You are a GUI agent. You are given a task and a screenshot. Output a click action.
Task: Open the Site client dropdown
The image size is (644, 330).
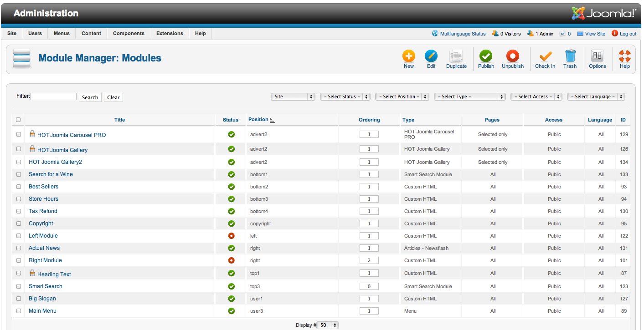point(293,96)
